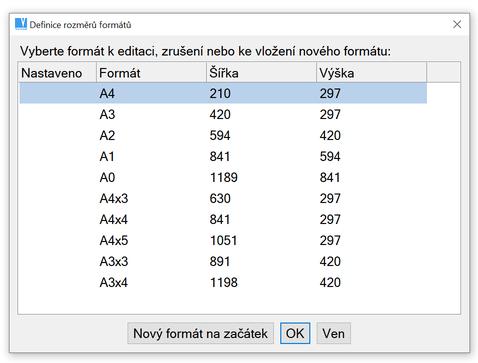Screen dimensions: 478x363
Task: Select the A4 format row
Action: pyautogui.click(x=223, y=93)
